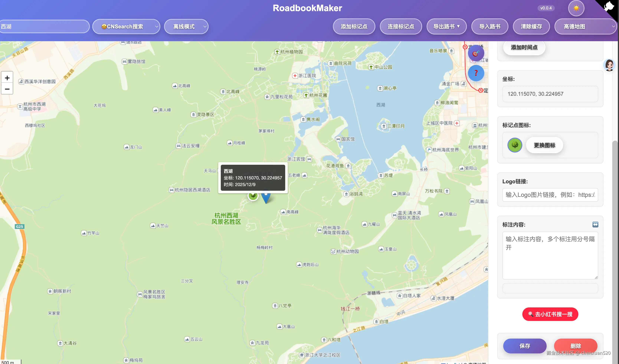Open the CNSearch搜索 provider dropdown
The width and height of the screenshot is (619, 364).
tap(126, 27)
